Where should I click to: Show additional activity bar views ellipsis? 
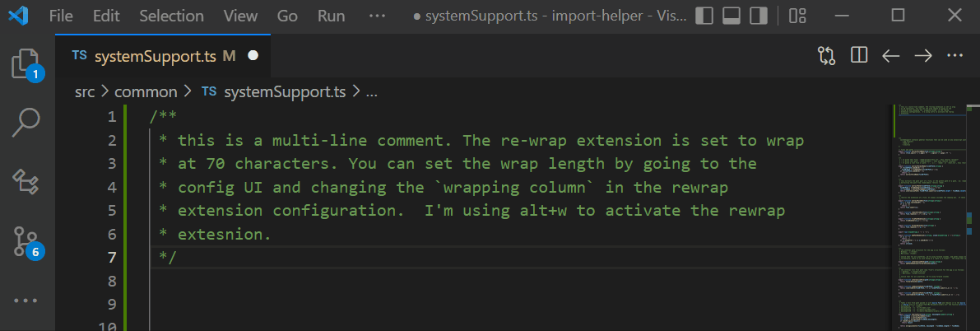tap(26, 301)
